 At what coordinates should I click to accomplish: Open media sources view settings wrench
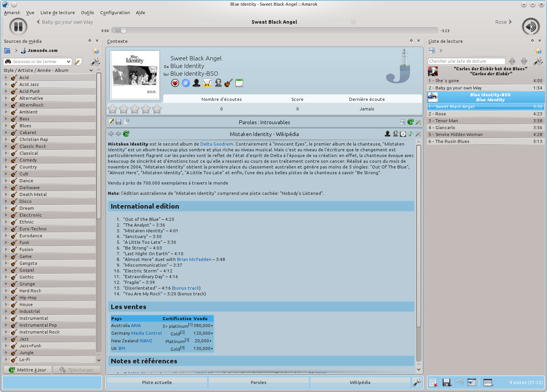(x=95, y=62)
